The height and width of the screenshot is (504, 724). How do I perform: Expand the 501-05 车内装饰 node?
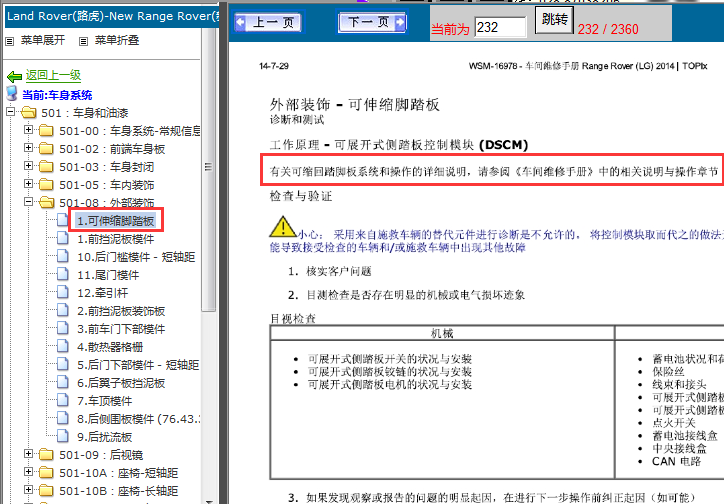coord(28,184)
